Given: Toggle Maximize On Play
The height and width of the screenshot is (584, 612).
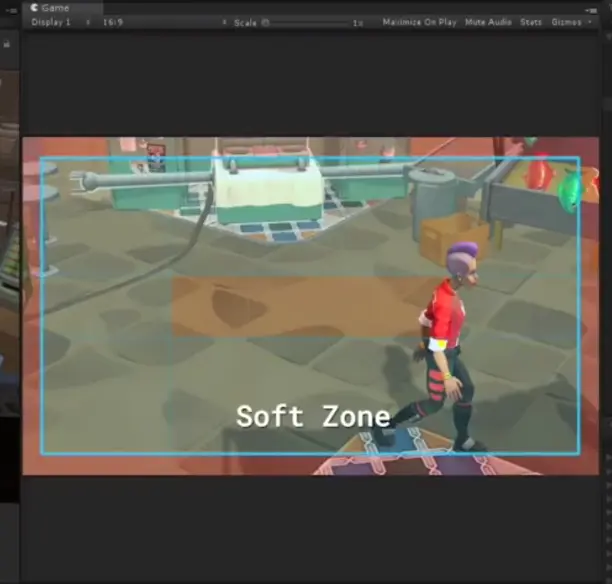Looking at the screenshot, I should pos(419,22).
